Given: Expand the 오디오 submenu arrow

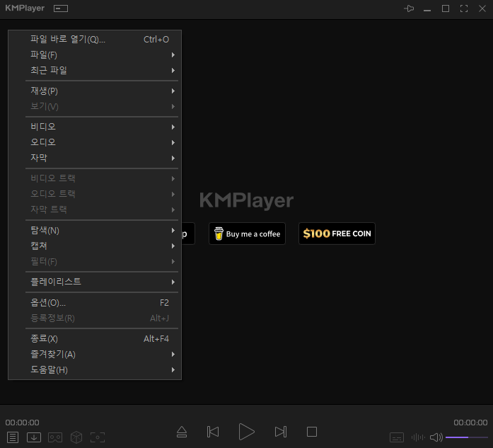Looking at the screenshot, I should coord(173,142).
